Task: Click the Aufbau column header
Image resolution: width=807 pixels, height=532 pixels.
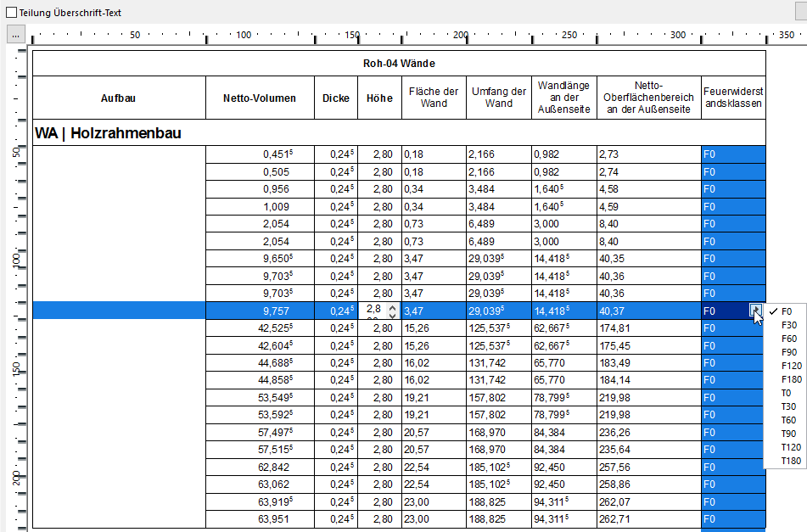Action: click(x=118, y=98)
